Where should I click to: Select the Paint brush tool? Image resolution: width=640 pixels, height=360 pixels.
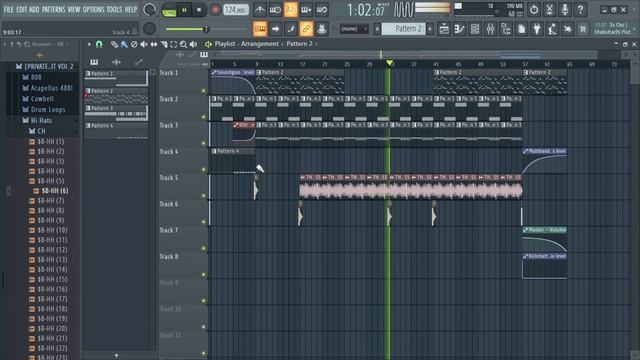[x=124, y=44]
